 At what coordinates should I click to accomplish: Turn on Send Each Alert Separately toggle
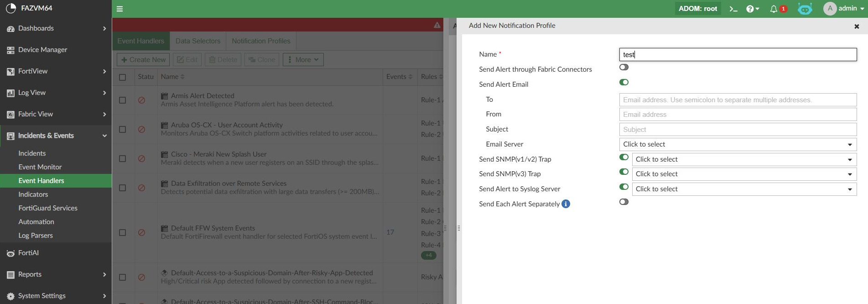tap(624, 202)
